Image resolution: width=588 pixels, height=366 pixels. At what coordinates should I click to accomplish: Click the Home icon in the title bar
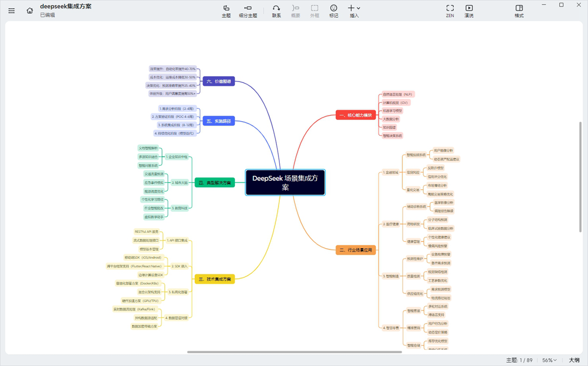29,10
